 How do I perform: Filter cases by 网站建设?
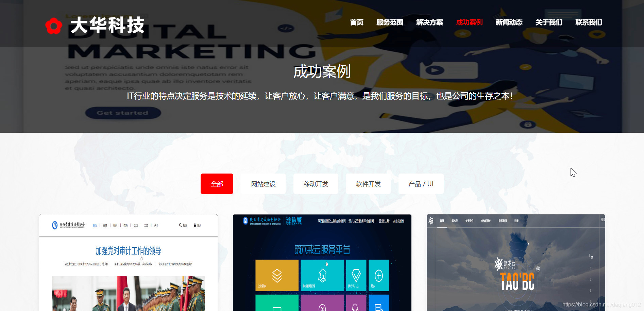click(x=263, y=184)
